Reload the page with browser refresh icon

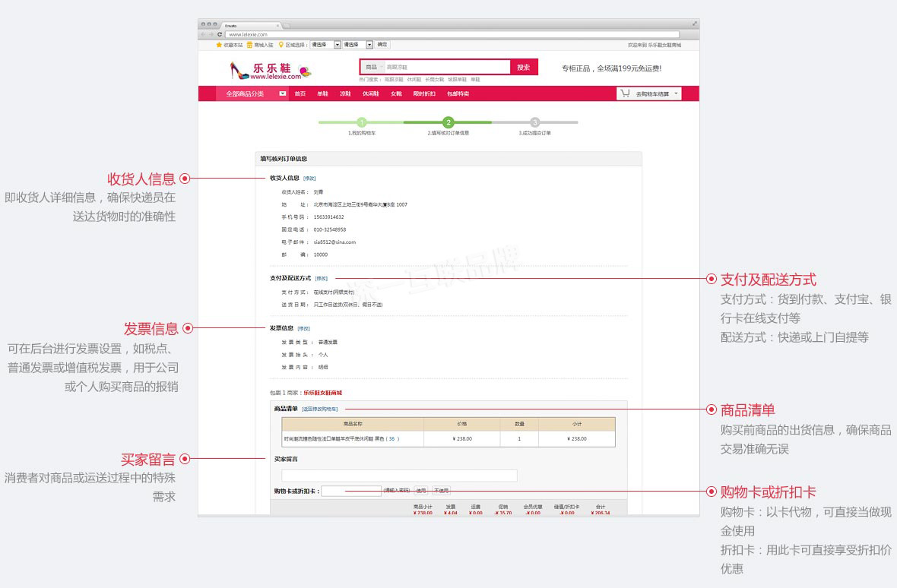(220, 34)
